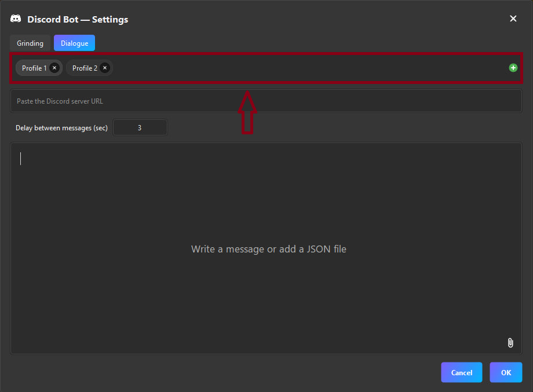Select the Dialogue tab
533x392 pixels.
pos(74,42)
